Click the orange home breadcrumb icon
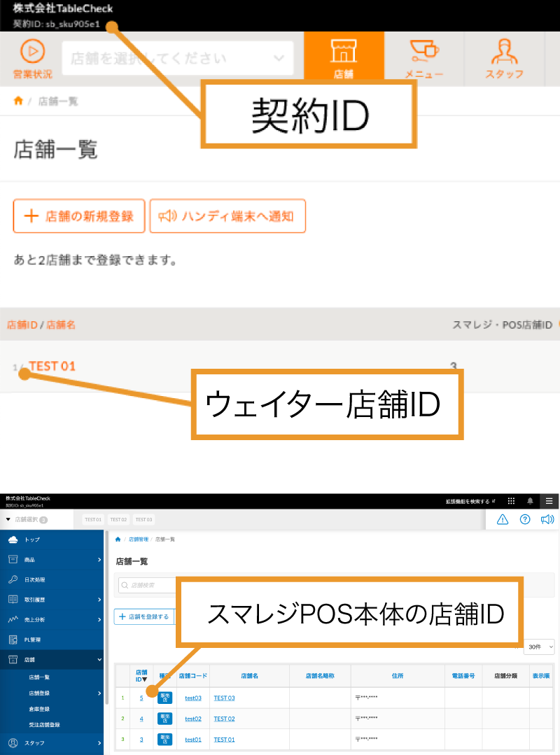The image size is (560, 755). point(18,101)
